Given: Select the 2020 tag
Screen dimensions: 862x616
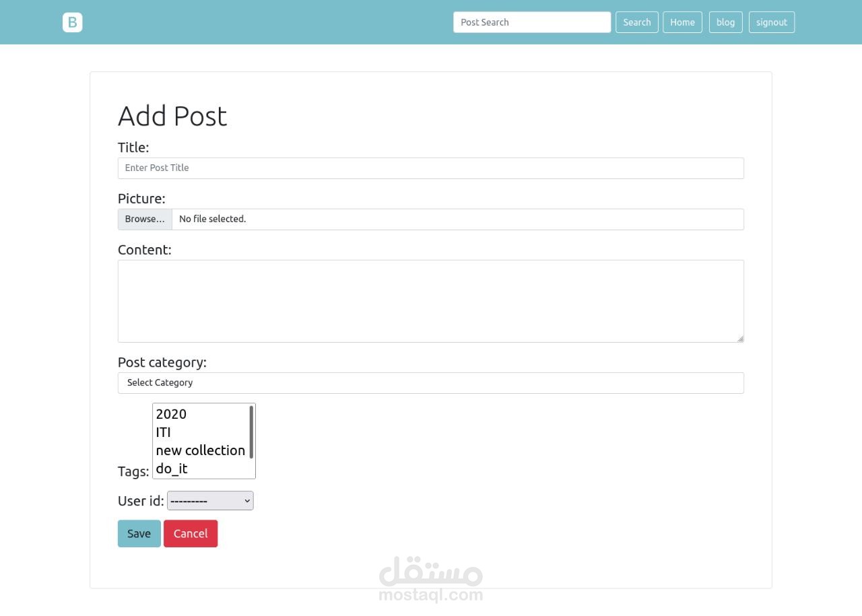Looking at the screenshot, I should pos(201,414).
